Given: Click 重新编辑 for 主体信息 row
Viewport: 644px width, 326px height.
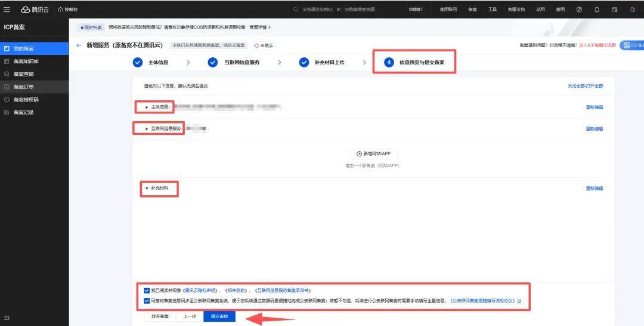Looking at the screenshot, I should 595,107.
